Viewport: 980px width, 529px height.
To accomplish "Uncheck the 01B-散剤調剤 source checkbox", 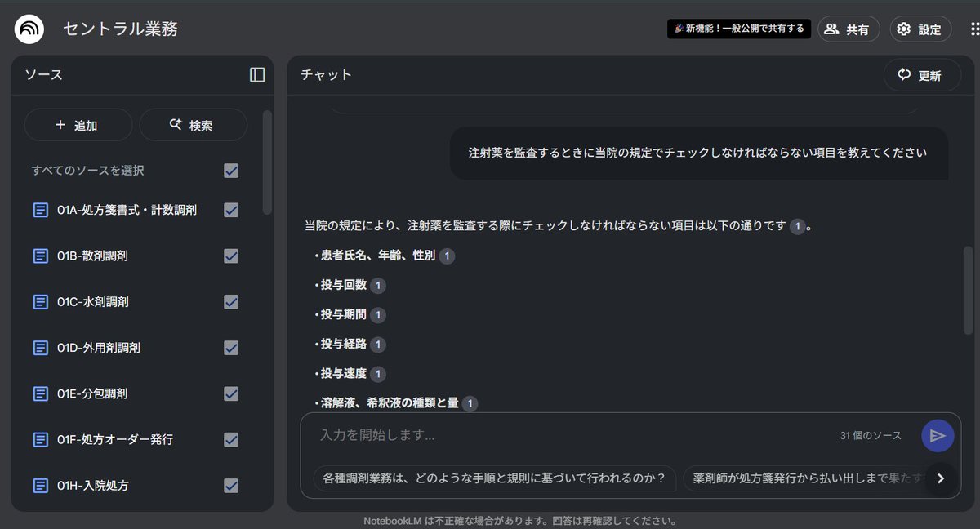I will point(231,256).
